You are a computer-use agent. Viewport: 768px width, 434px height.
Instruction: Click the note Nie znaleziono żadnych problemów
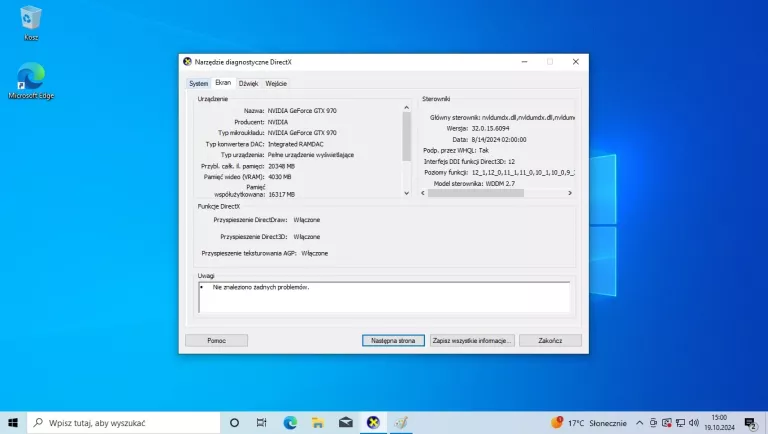tap(261, 287)
